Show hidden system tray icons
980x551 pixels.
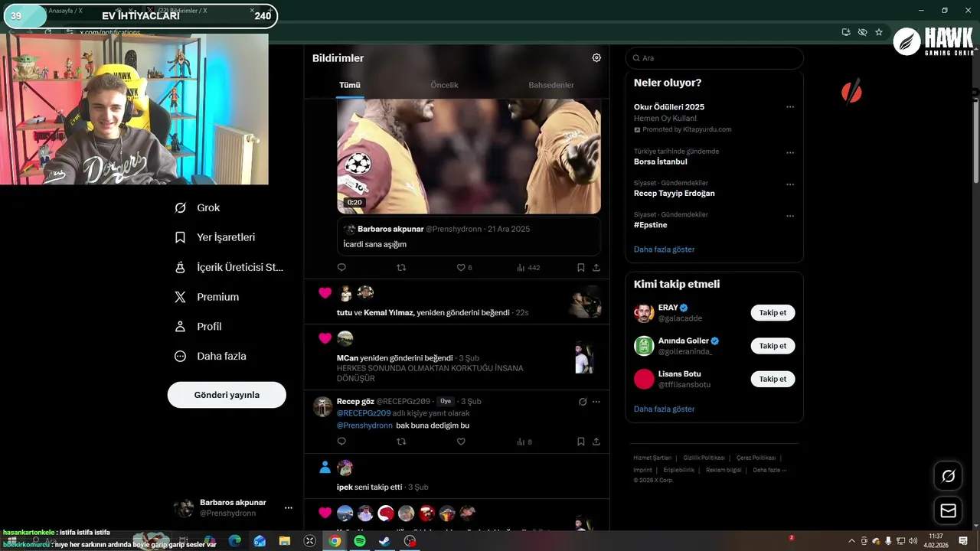[x=853, y=540]
